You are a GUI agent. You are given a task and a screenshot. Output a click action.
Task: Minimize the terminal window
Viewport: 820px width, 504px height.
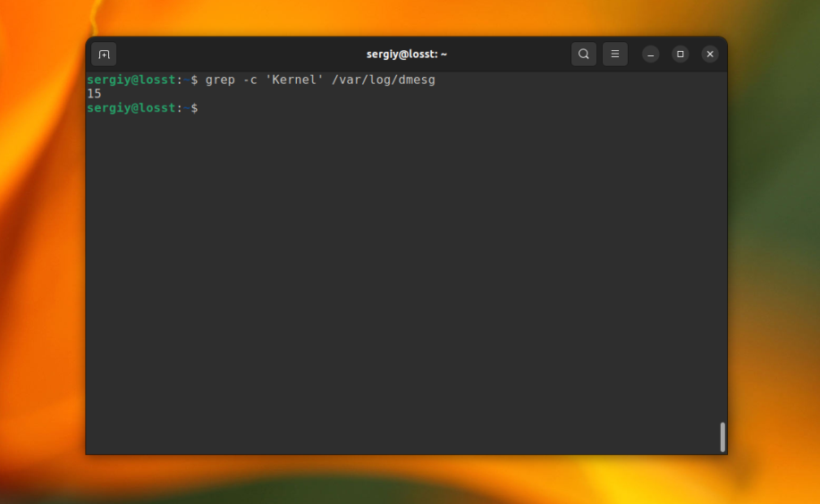(651, 55)
